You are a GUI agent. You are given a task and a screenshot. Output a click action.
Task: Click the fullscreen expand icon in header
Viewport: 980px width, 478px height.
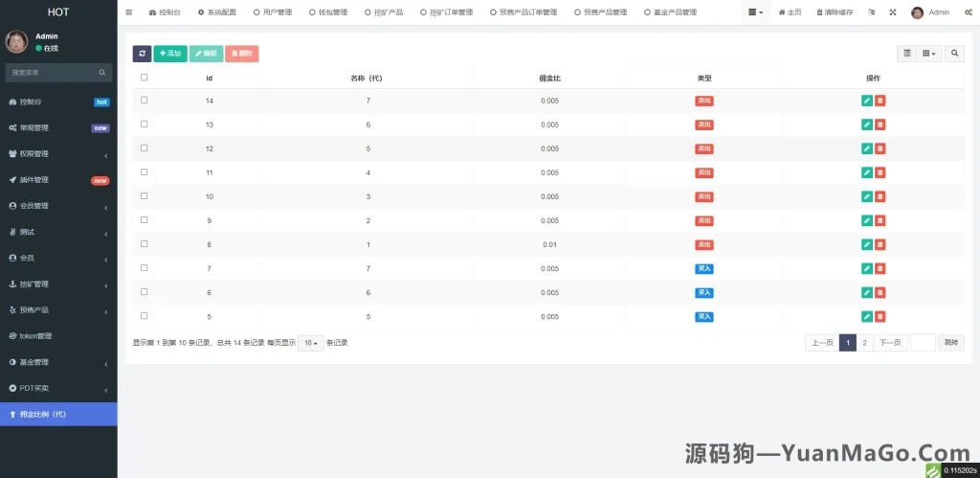[893, 12]
